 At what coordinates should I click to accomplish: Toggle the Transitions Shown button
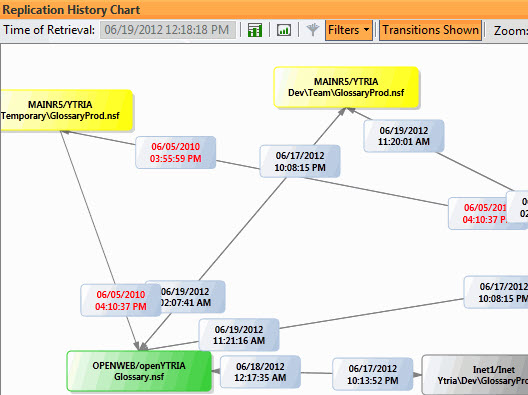pyautogui.click(x=430, y=30)
